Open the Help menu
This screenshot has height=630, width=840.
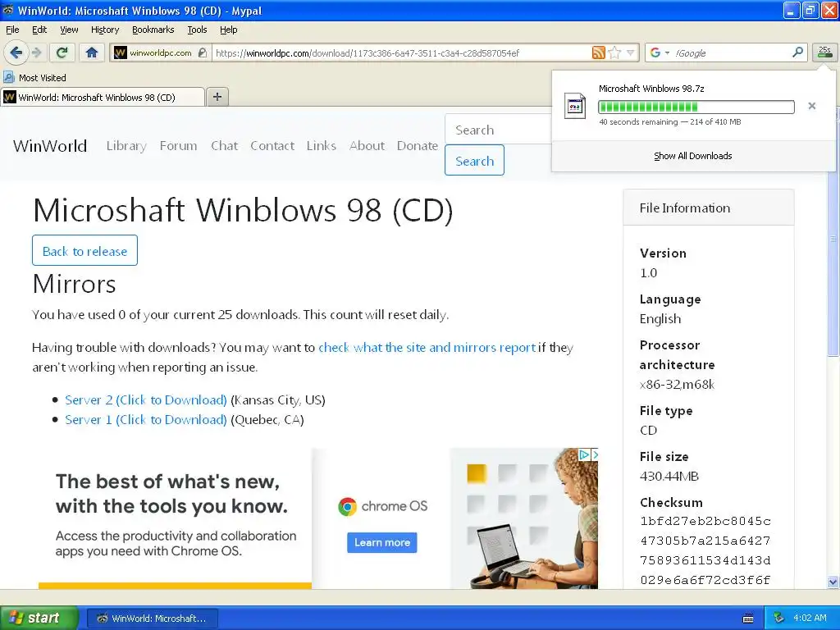pos(229,30)
